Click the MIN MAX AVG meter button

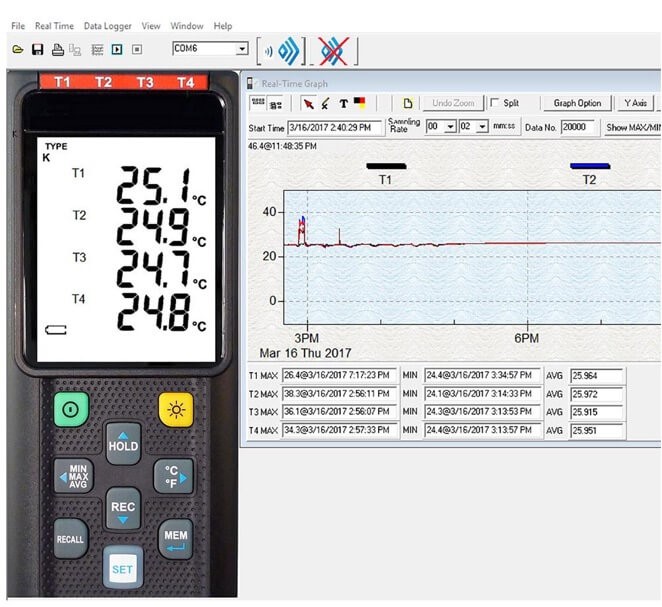[74, 477]
